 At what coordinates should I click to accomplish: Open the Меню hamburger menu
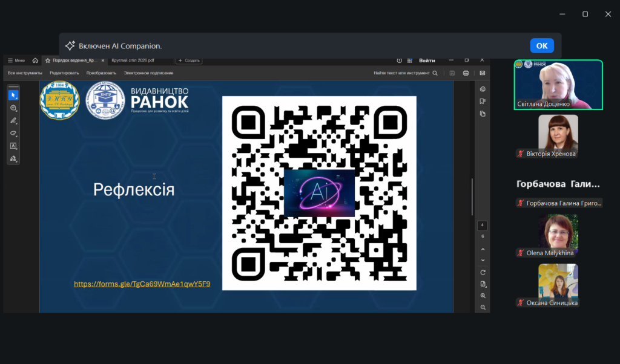click(x=16, y=60)
